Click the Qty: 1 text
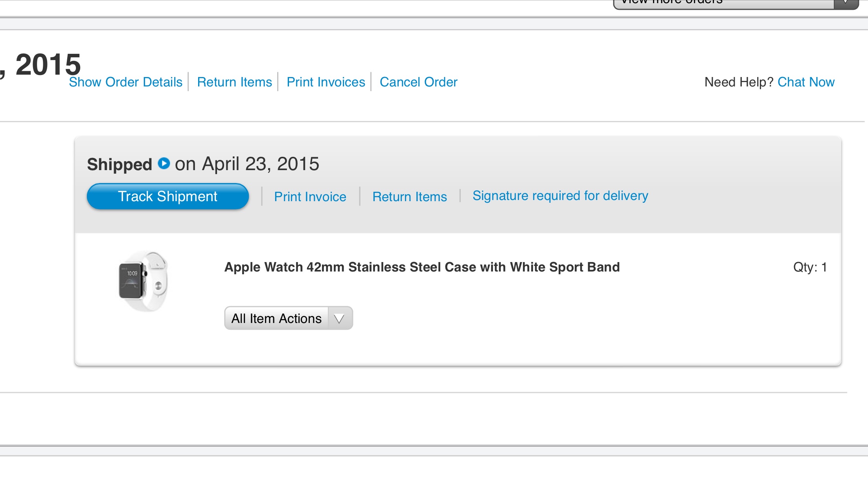868x488 pixels. pyautogui.click(x=810, y=267)
